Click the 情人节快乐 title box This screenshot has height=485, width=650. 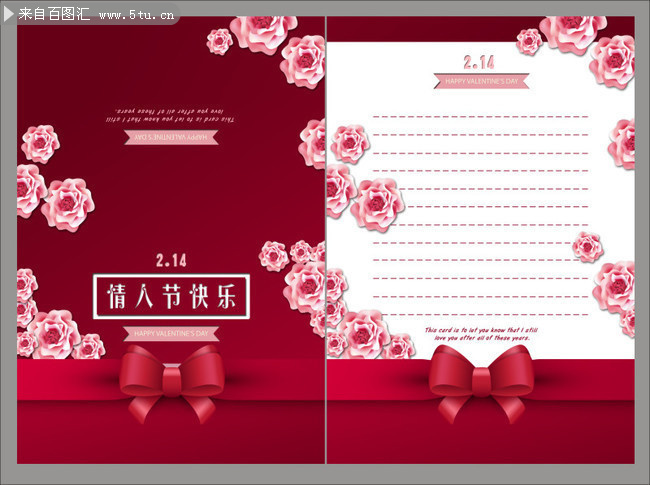click(x=171, y=296)
